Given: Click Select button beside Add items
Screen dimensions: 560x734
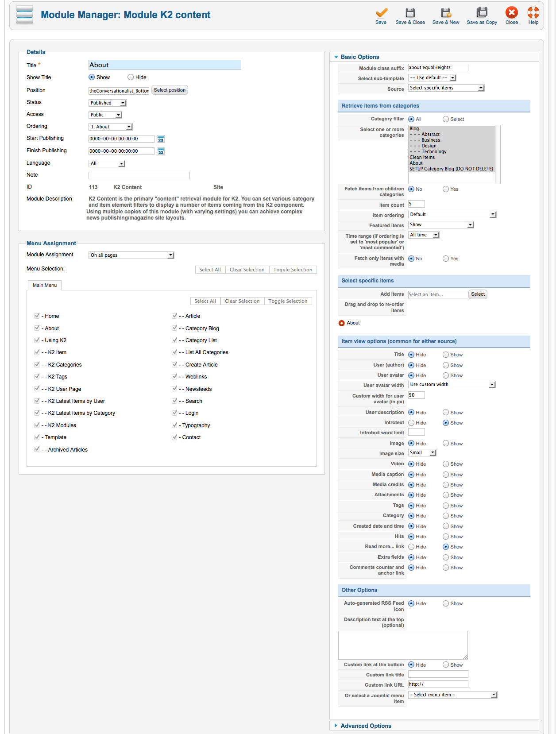Looking at the screenshot, I should pyautogui.click(x=478, y=294).
